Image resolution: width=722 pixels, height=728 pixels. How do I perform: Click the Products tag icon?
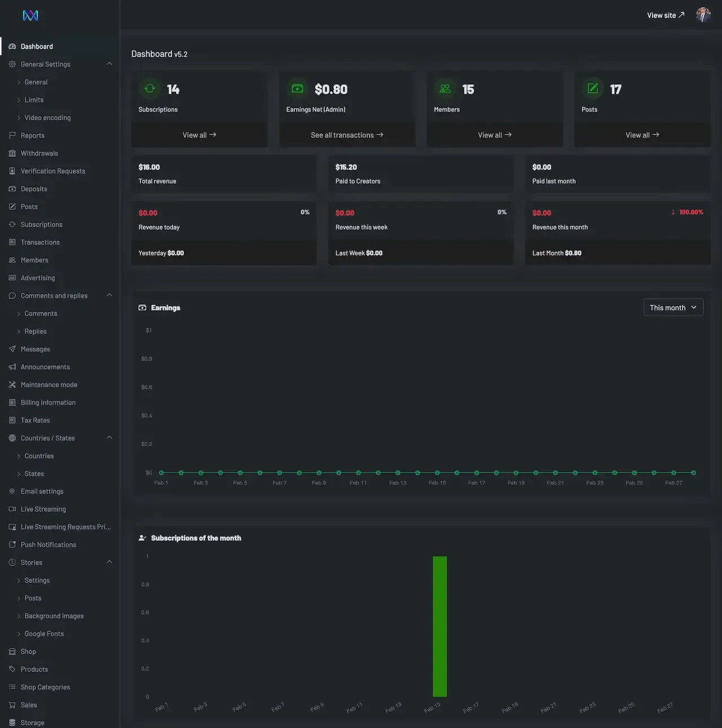(x=12, y=669)
